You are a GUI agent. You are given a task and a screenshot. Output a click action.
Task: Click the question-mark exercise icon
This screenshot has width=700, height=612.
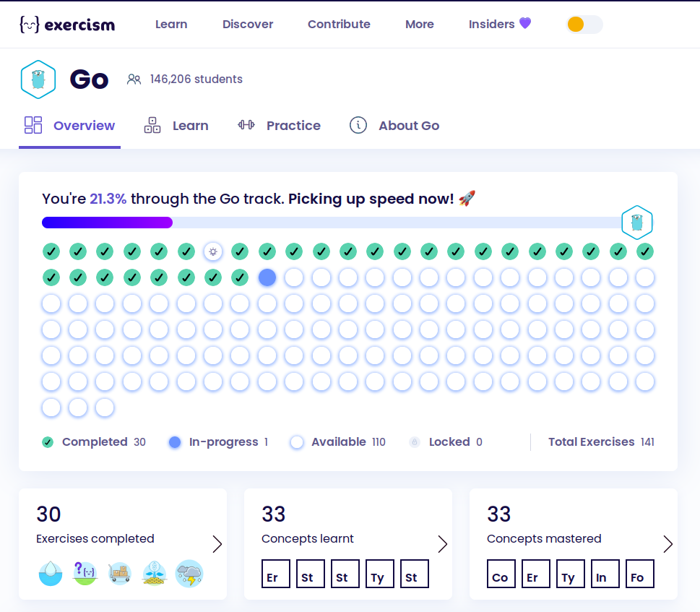tap(85, 573)
